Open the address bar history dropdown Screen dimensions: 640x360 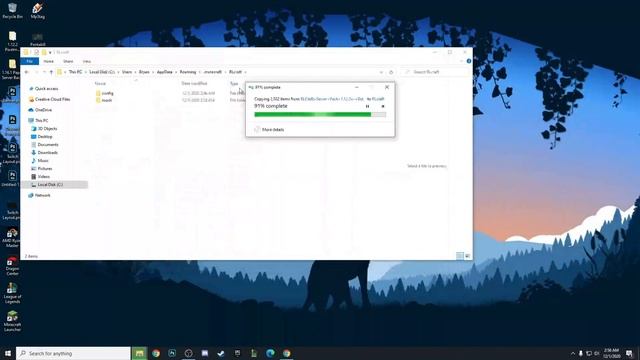point(381,72)
